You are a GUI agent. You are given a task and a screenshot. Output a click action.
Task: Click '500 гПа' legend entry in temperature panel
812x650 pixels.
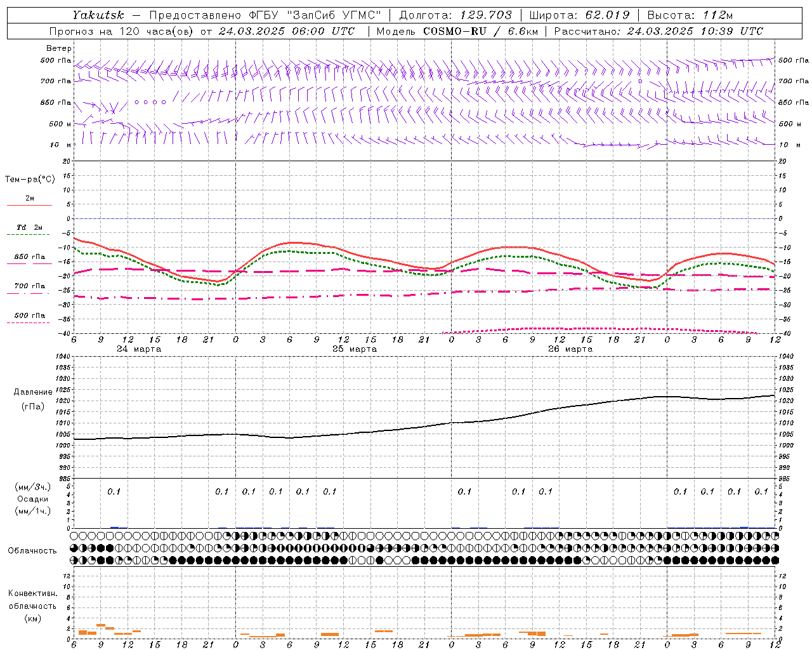coord(30,315)
